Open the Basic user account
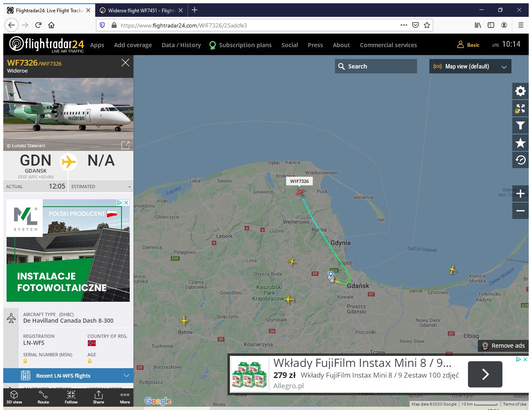The height and width of the screenshot is (410, 532). [468, 45]
